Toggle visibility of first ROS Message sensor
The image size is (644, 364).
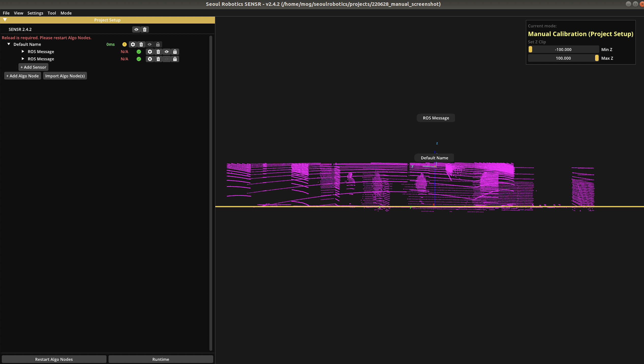167,52
